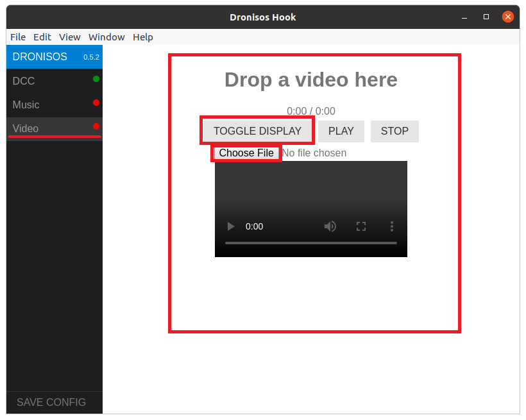Open the Help menu
Viewport: 526px width, 420px height.
click(x=142, y=37)
